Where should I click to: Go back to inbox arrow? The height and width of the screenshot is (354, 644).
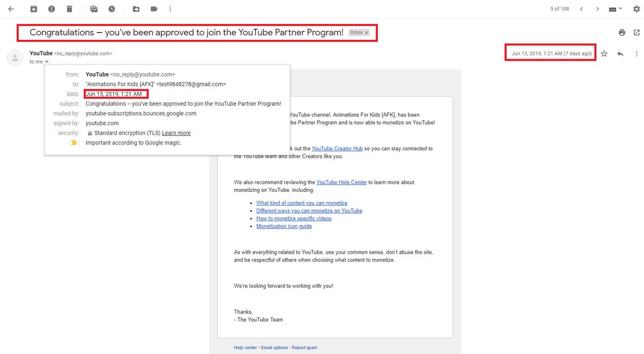pos(11,9)
